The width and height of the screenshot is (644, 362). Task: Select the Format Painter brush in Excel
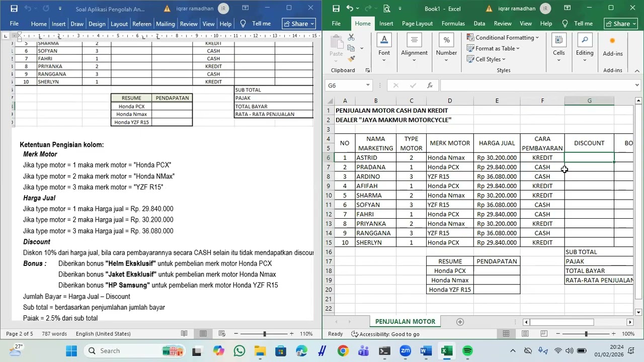351,59
